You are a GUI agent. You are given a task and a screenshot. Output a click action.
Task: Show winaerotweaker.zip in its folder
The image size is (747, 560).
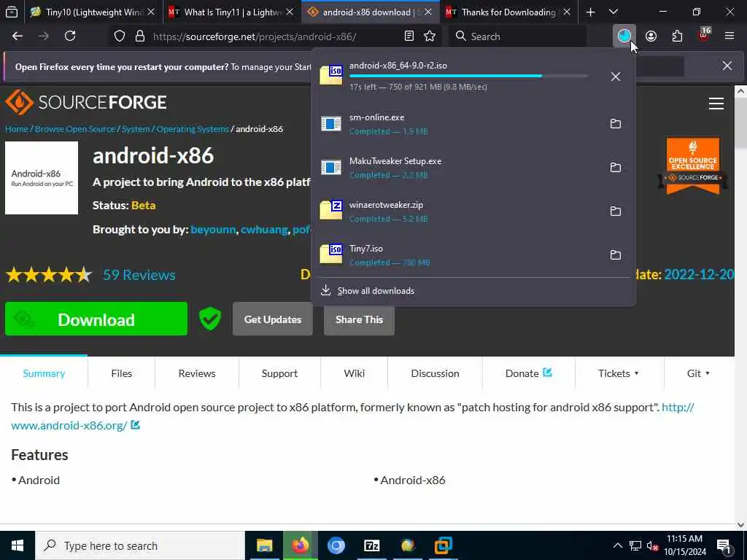coord(616,211)
